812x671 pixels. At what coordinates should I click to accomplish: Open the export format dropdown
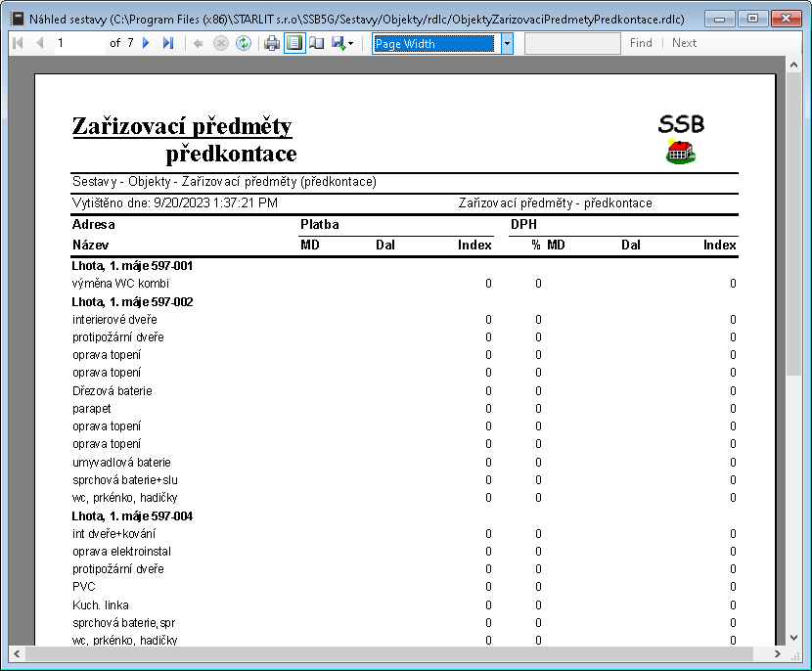[343, 43]
